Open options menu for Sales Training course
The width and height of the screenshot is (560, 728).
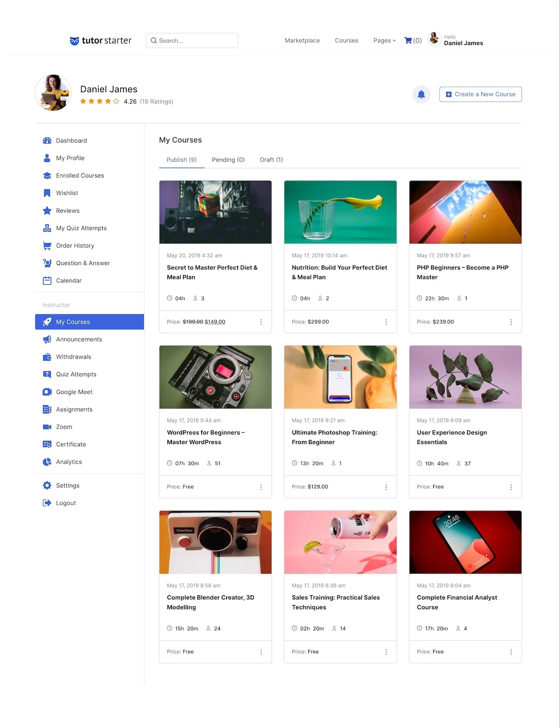[386, 652]
